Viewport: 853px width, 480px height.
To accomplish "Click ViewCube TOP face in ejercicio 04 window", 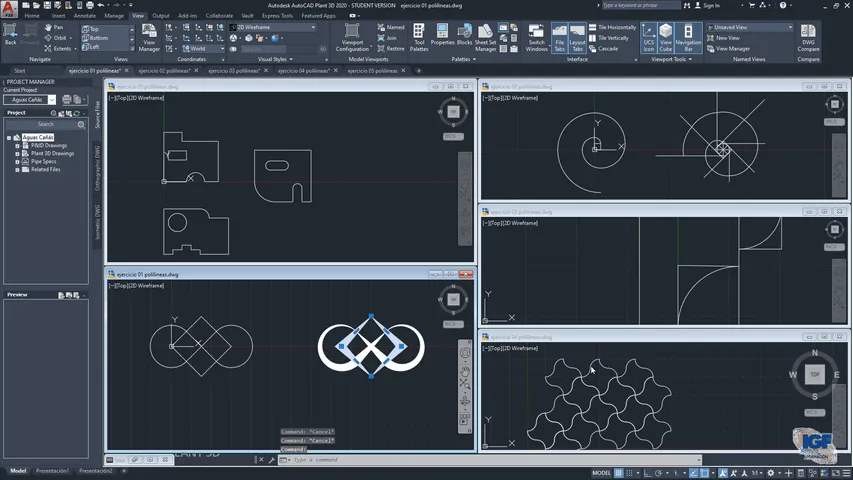I will coord(814,374).
